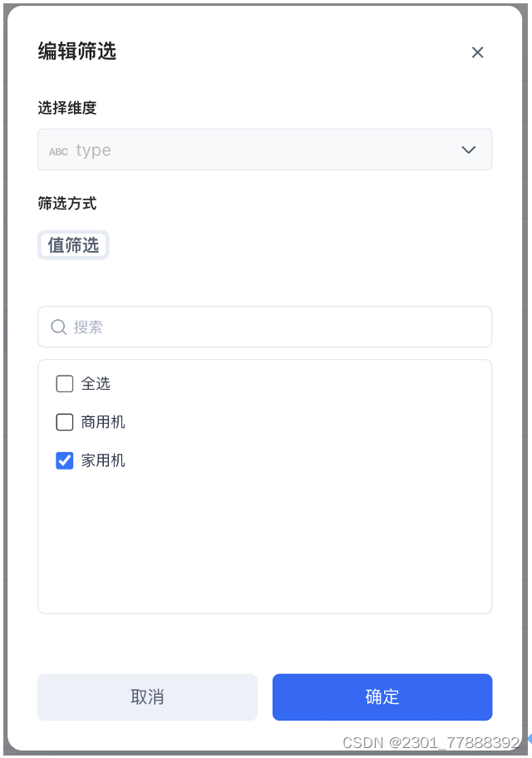
Task: Click the ABC text-type icon
Action: [x=58, y=151]
